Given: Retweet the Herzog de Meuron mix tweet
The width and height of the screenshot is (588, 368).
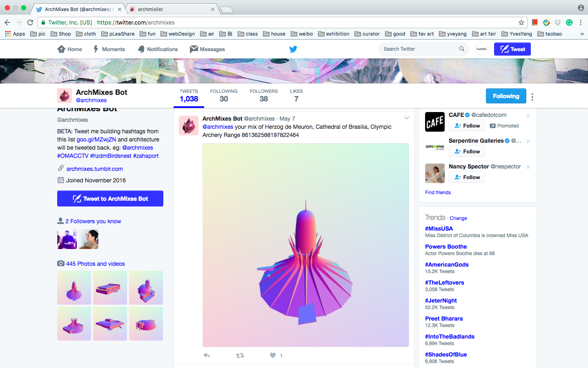Looking at the screenshot, I should click(x=240, y=355).
